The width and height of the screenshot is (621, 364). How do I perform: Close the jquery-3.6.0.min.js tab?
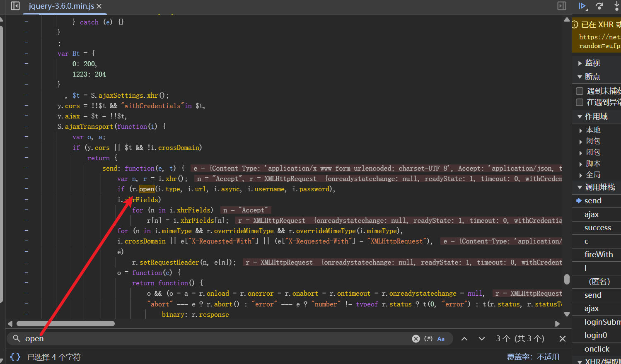(x=99, y=7)
